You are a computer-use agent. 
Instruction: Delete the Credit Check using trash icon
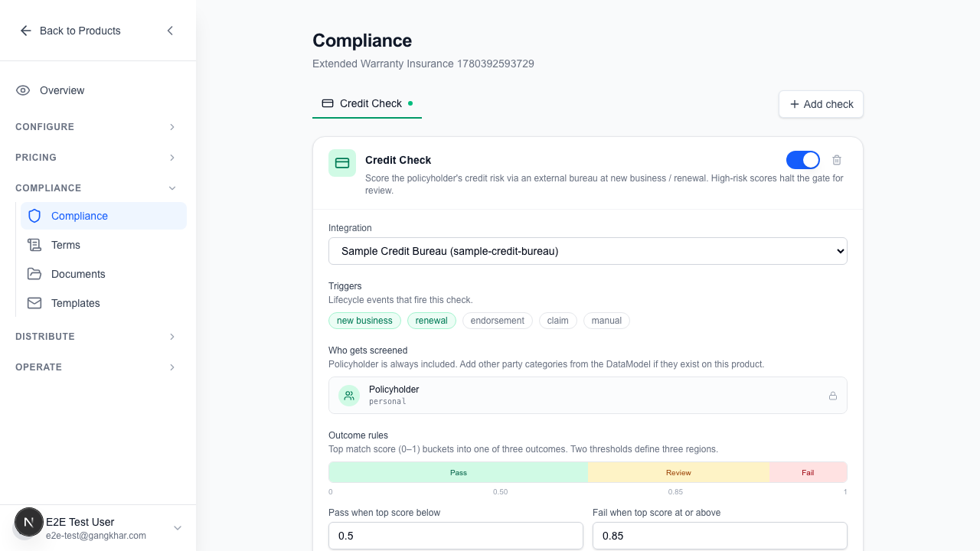[837, 160]
